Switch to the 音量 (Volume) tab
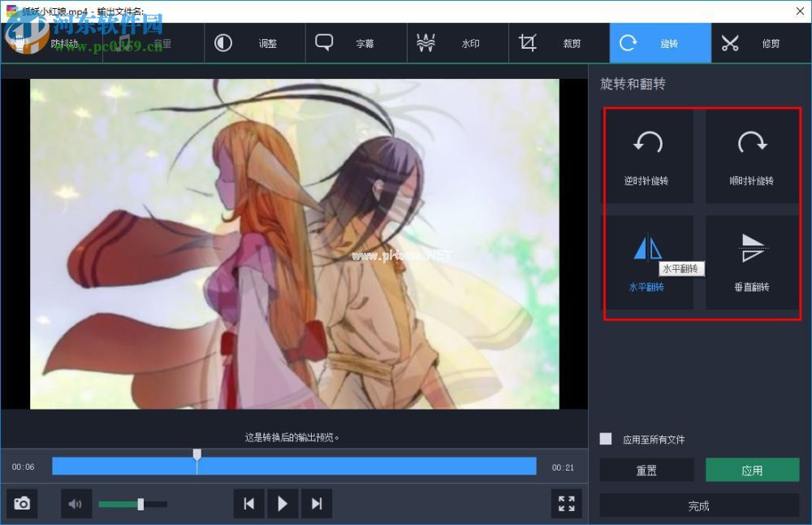 pos(160,42)
